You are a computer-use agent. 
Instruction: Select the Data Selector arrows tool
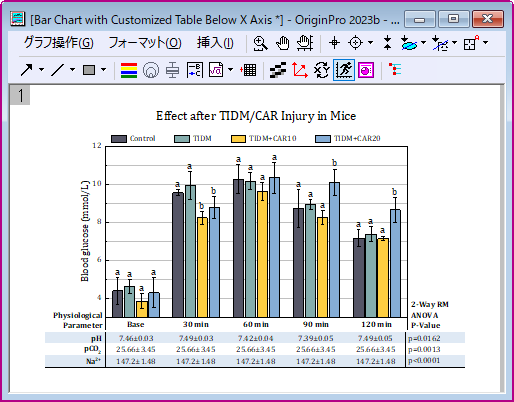(x=387, y=43)
